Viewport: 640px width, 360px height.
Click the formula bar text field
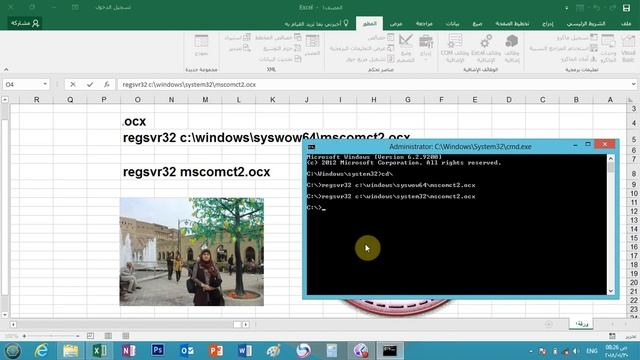373,84
